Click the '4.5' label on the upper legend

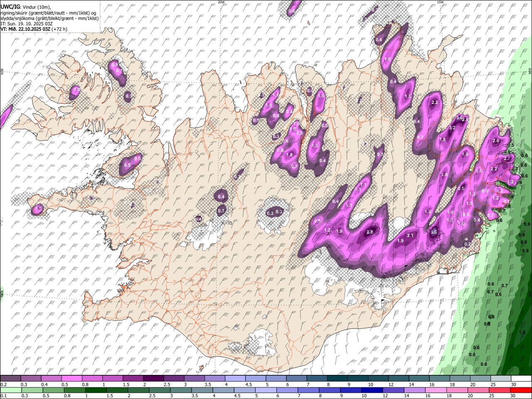point(249,384)
